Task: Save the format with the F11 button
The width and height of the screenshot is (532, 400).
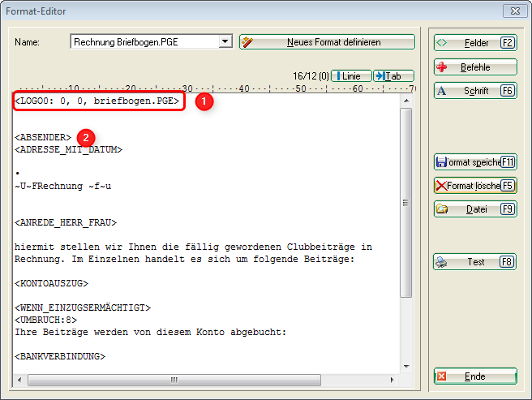Action: pos(475,161)
